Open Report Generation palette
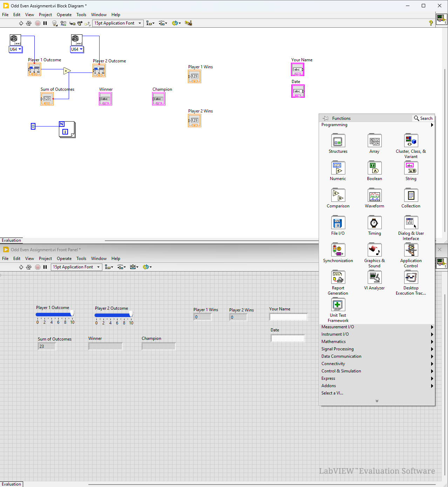Image resolution: width=448 pixels, height=487 pixels. click(338, 283)
